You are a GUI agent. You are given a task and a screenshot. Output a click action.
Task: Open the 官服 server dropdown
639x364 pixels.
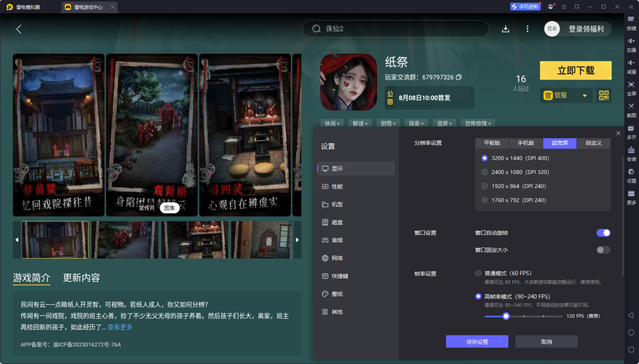coord(566,95)
